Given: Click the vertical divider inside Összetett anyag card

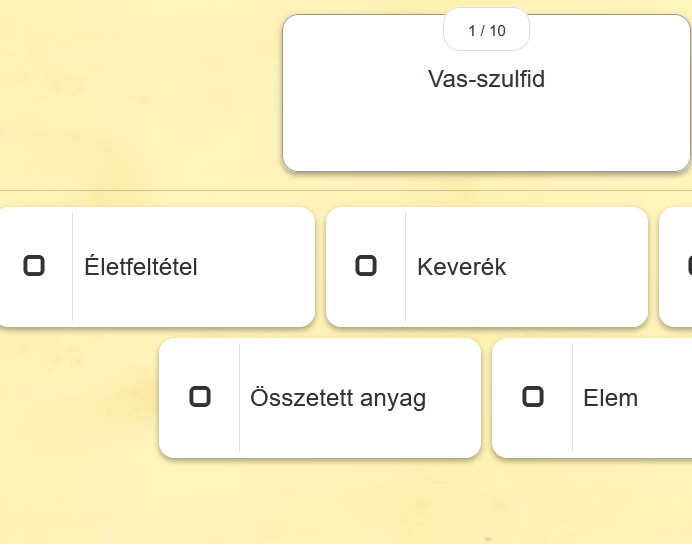Looking at the screenshot, I should [239, 398].
